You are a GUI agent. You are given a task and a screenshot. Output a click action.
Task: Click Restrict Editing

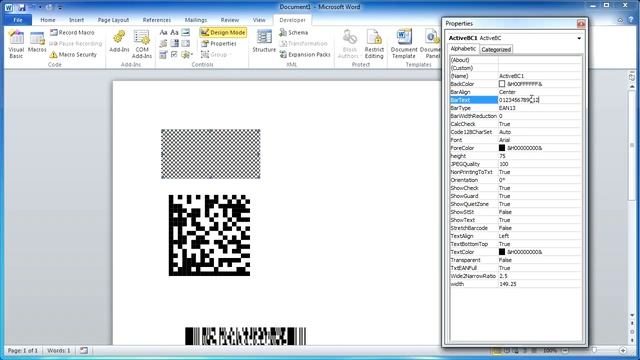pyautogui.click(x=374, y=44)
